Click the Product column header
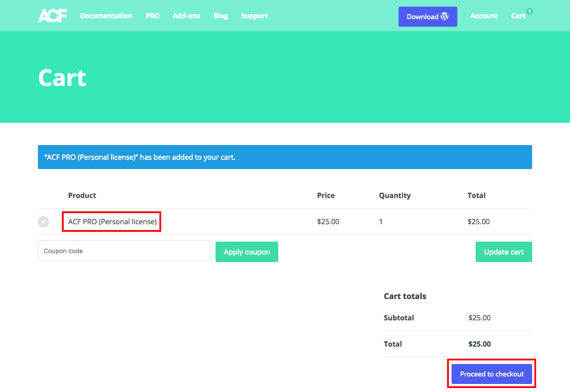 click(82, 195)
